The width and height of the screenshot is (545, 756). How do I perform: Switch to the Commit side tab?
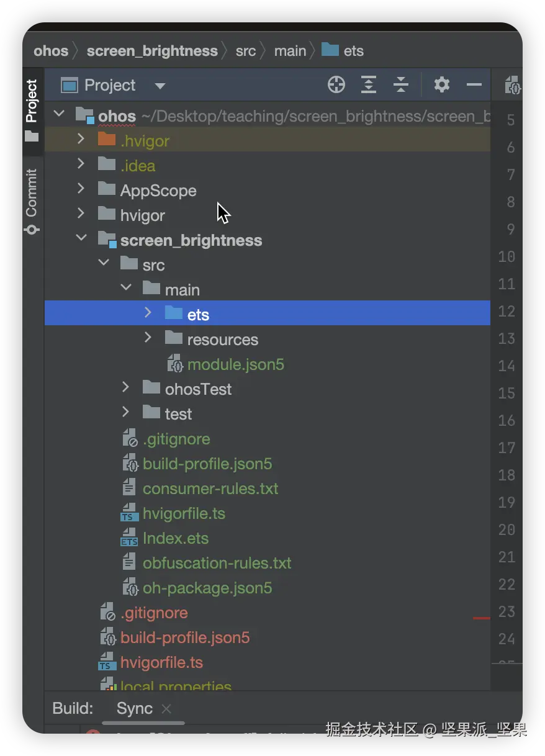pyautogui.click(x=32, y=201)
